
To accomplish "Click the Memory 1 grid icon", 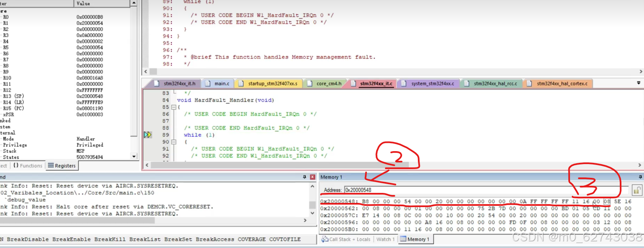I will pyautogui.click(x=402, y=239).
